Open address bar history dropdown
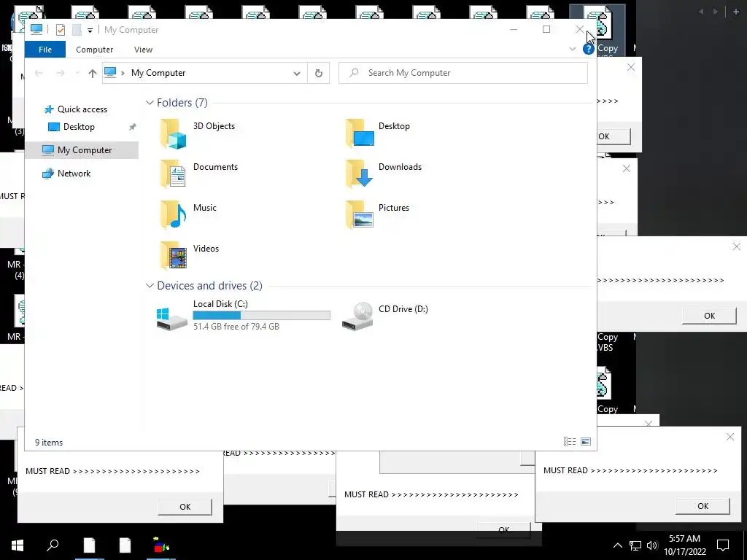 pyautogui.click(x=297, y=74)
